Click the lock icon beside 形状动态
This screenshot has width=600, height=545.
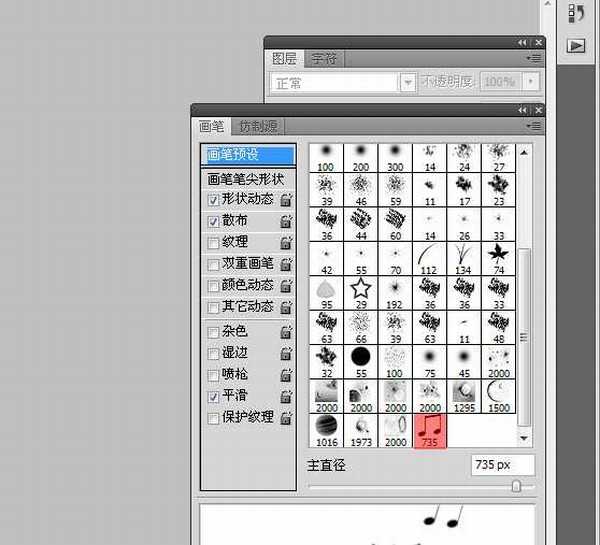click(x=286, y=199)
